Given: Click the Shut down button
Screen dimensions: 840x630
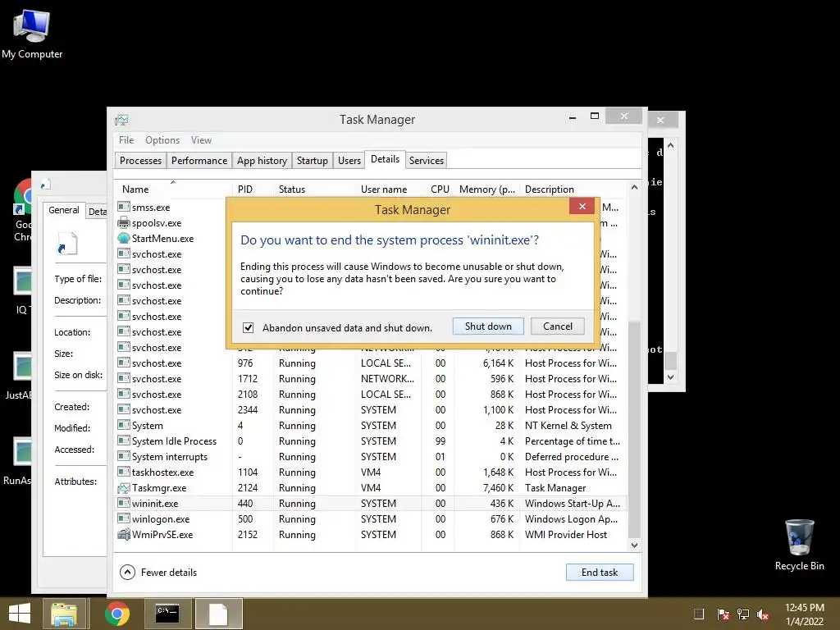Looking at the screenshot, I should pos(487,326).
